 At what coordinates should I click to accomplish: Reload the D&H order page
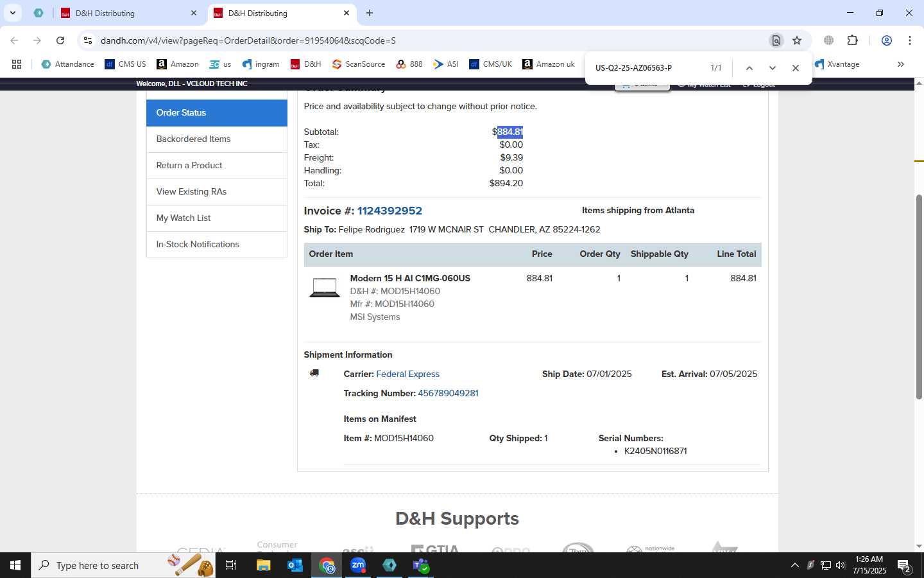tap(60, 40)
